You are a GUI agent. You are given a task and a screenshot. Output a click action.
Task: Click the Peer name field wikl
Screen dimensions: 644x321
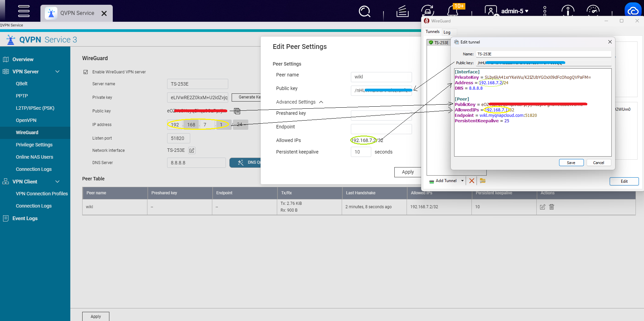coord(381,77)
